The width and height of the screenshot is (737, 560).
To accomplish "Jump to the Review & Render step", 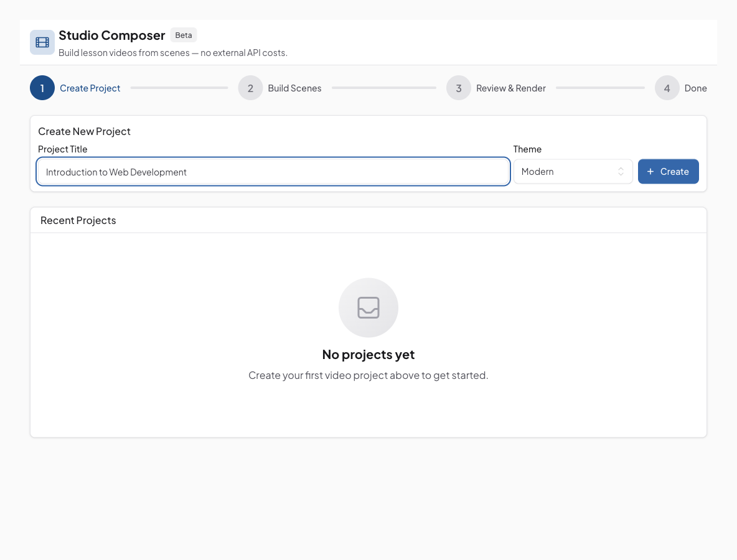I will pos(511,88).
